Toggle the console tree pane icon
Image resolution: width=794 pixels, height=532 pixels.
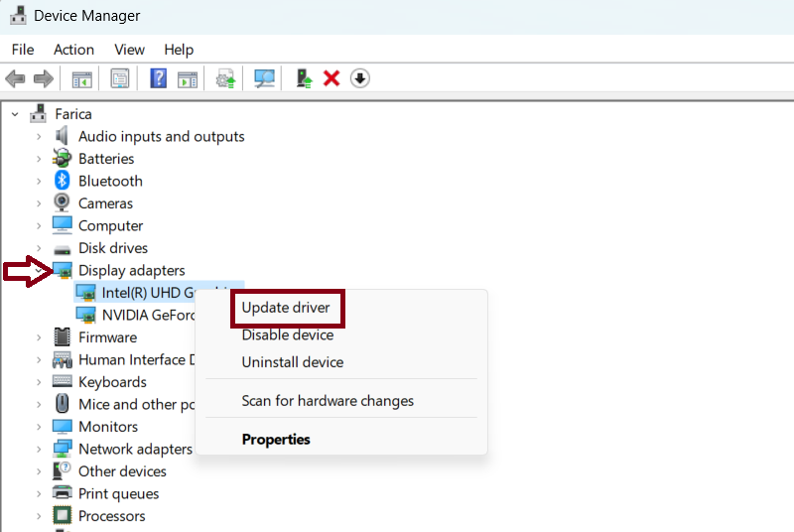tap(81, 79)
